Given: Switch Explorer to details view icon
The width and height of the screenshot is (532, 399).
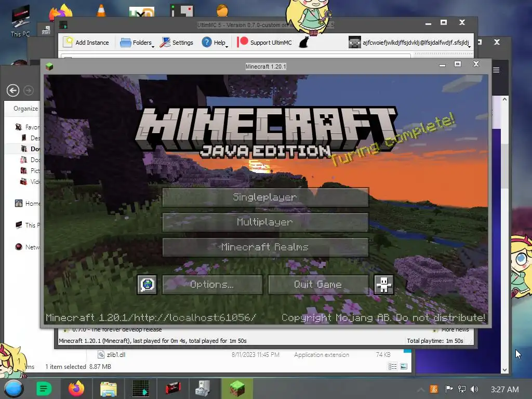Looking at the screenshot, I should [x=393, y=366].
